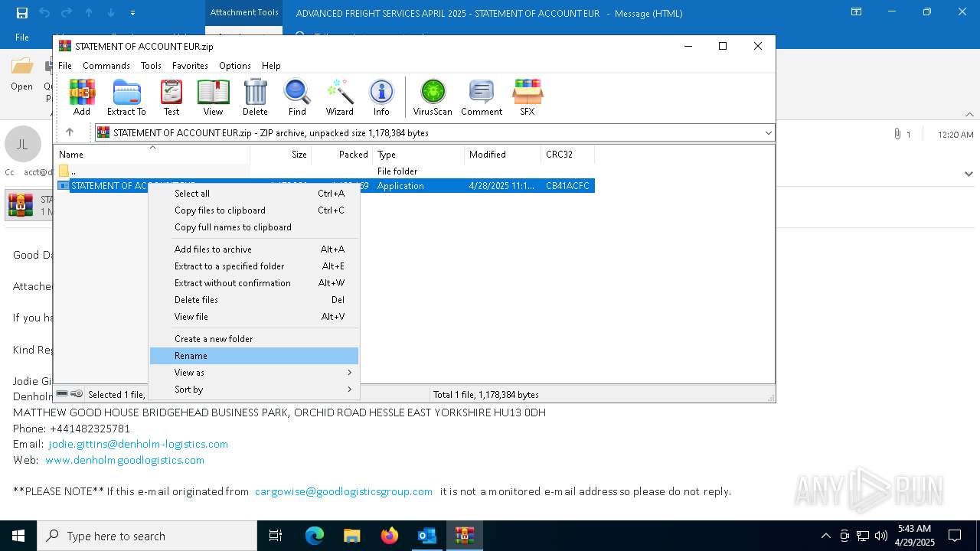The image size is (980, 551).
Task: Expand the Sort by submenu
Action: coord(254,390)
